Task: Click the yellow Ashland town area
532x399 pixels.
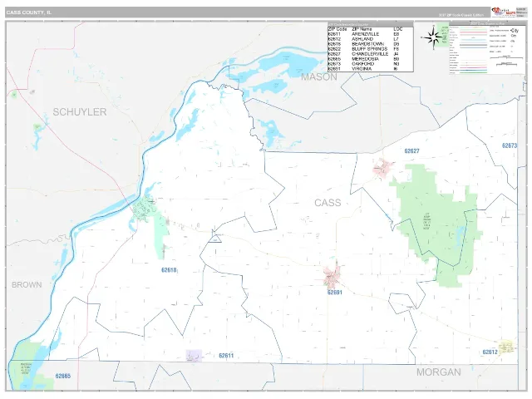Action: pos(507,347)
